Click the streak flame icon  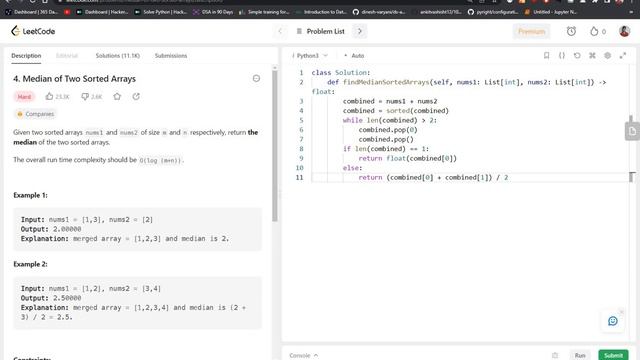click(594, 31)
